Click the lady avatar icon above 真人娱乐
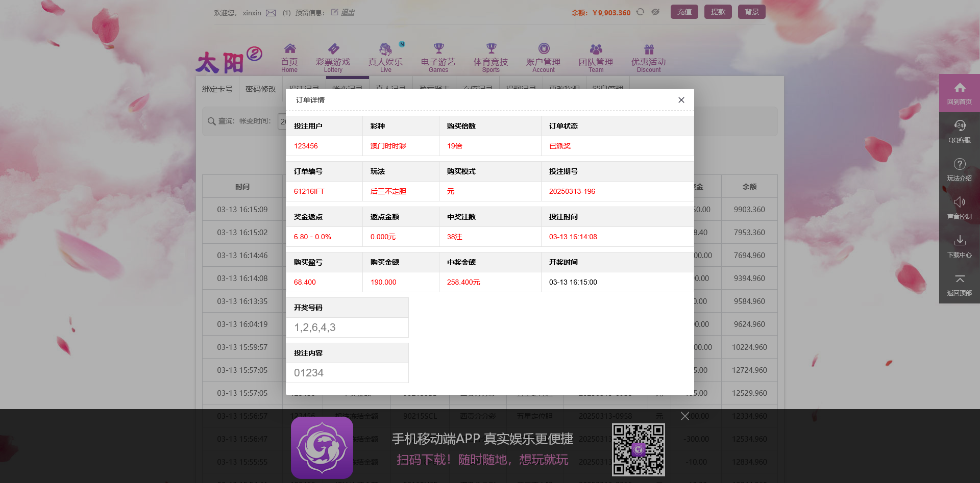This screenshot has height=483, width=980. 386,49
